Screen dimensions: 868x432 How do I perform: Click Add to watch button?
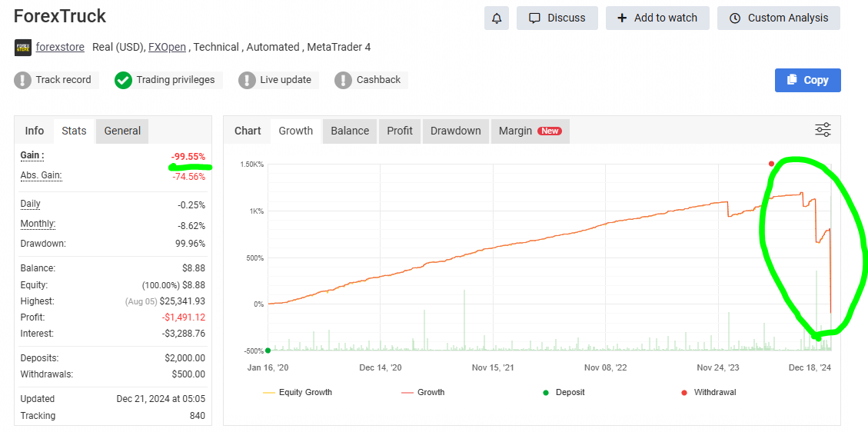[657, 18]
